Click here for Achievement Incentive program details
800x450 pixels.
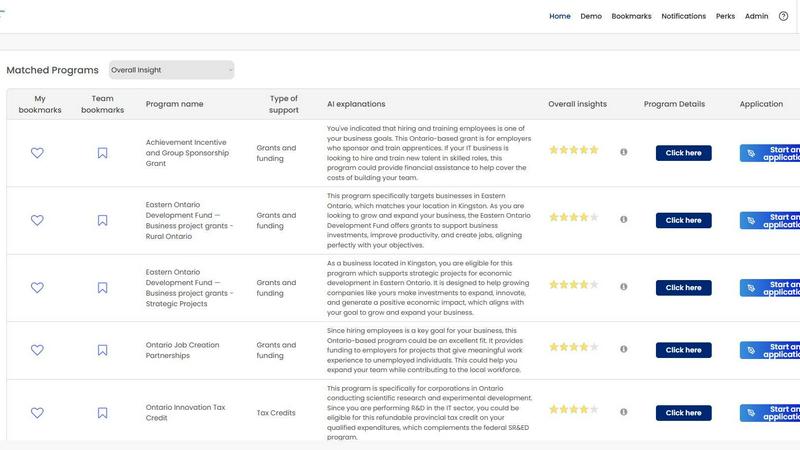point(683,153)
